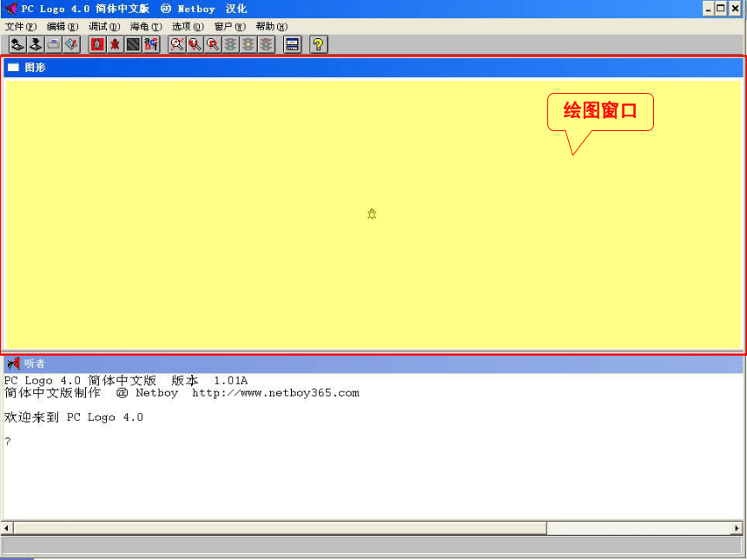Click the Print toolbar icon
The width and height of the screenshot is (747, 560).
53,44
